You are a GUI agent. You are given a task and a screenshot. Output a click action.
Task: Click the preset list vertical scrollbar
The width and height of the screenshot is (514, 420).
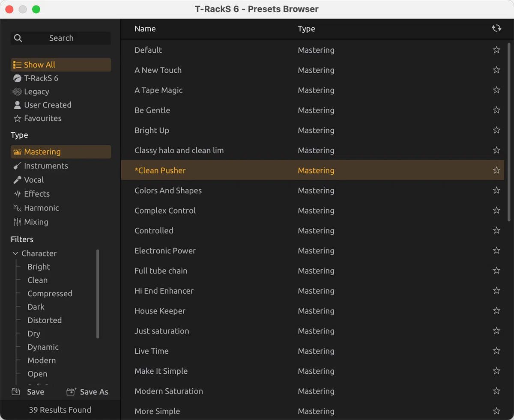click(x=509, y=128)
